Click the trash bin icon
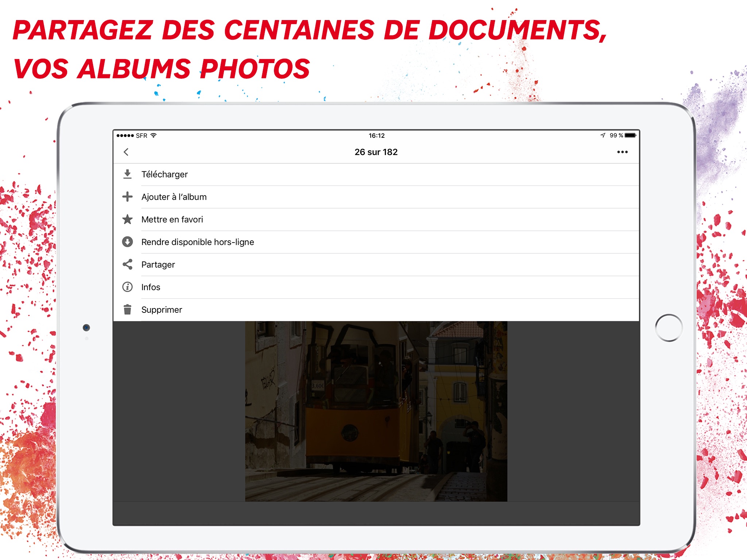This screenshot has width=747, height=560. [x=127, y=310]
